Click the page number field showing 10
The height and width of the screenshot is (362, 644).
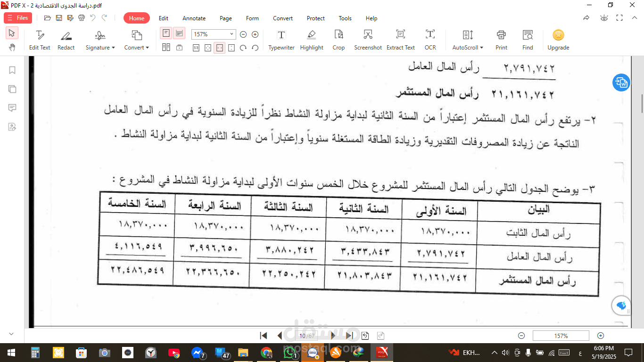pyautogui.click(x=307, y=336)
